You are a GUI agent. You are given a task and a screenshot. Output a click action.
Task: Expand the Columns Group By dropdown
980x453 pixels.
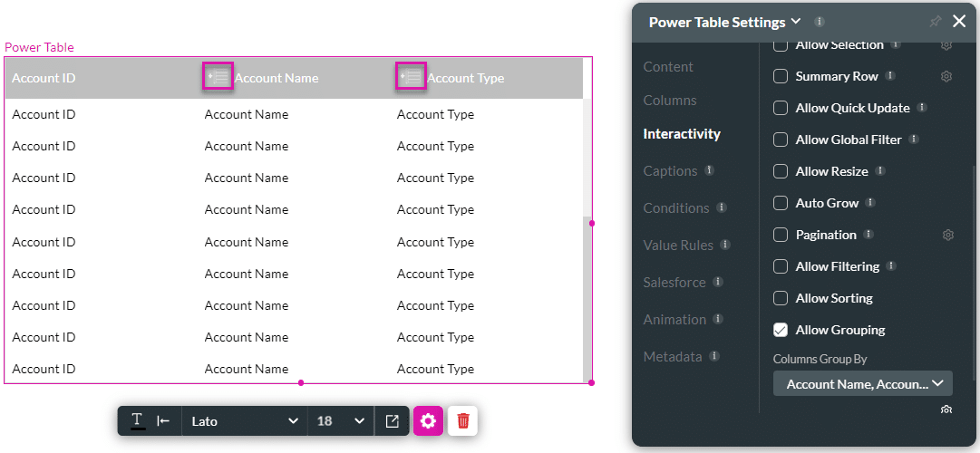point(862,383)
